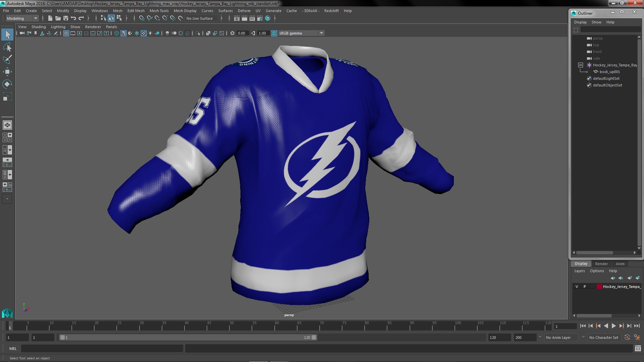644x362 pixels.
Task: Save the scene with floppy icon
Action: click(66, 18)
